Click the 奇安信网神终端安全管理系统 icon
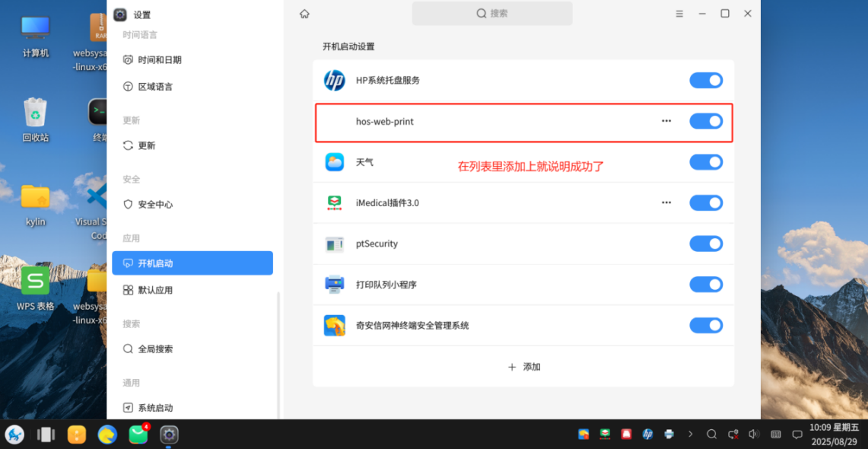 [x=335, y=325]
